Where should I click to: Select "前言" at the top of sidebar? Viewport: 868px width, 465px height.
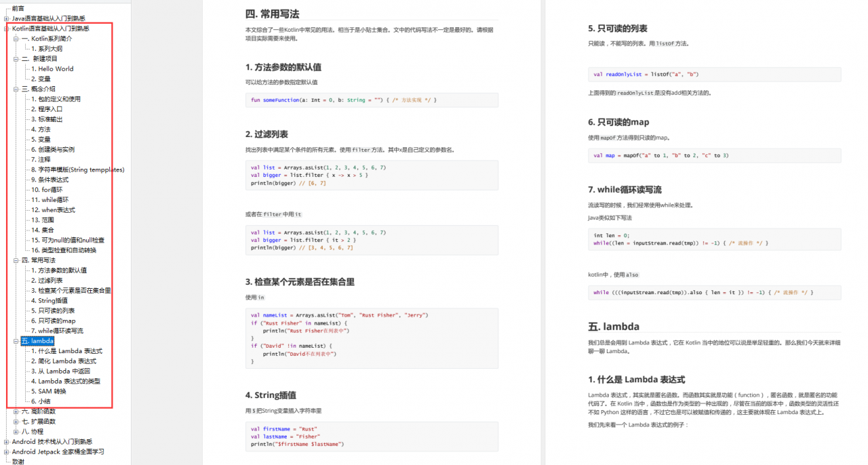pos(18,8)
